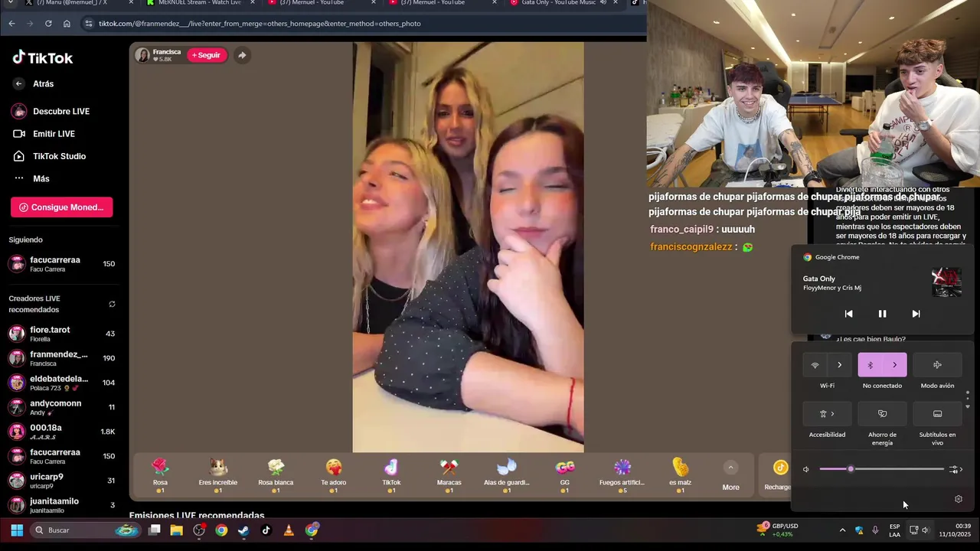The height and width of the screenshot is (551, 980).
Task: Open juanitaamilo live stream
Action: tap(61, 505)
